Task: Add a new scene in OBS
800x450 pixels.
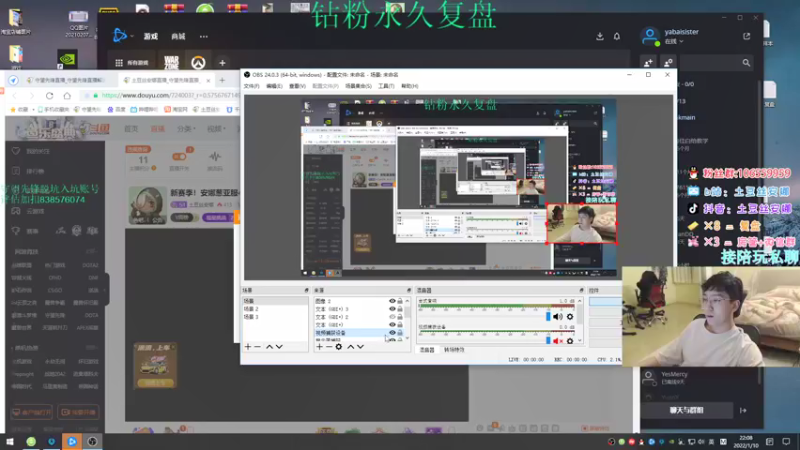Action: click(248, 347)
